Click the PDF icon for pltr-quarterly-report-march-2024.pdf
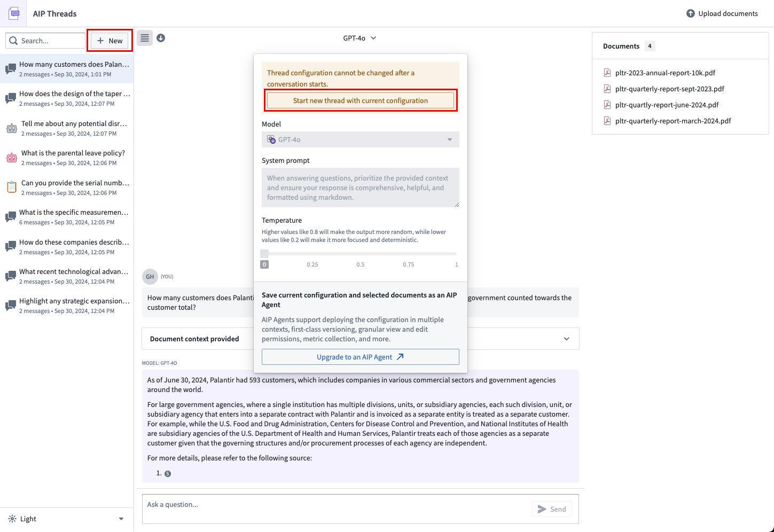 click(x=607, y=121)
